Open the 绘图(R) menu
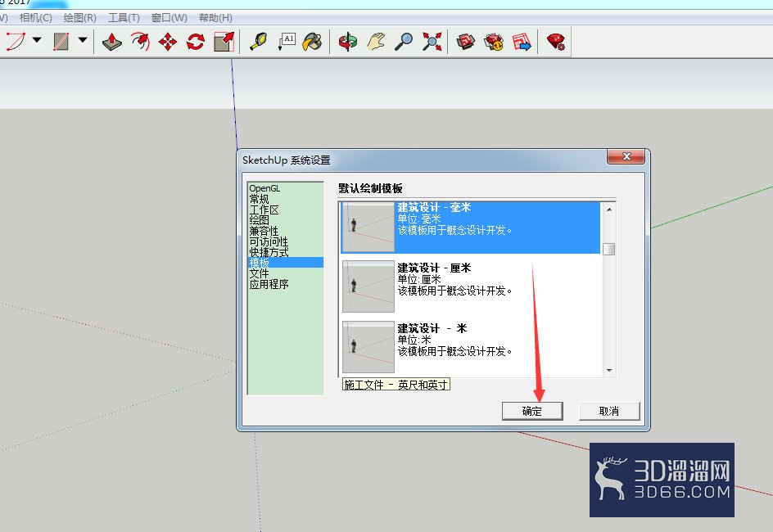 point(80,18)
